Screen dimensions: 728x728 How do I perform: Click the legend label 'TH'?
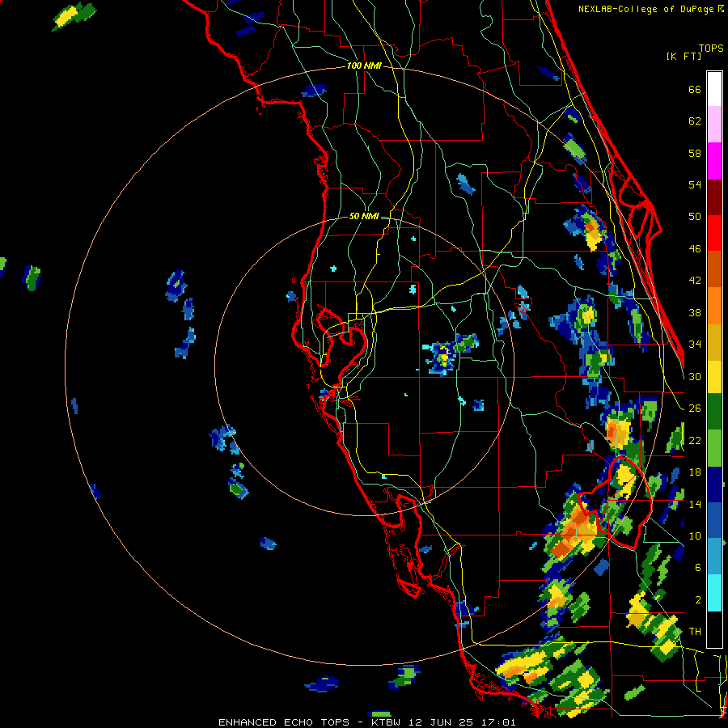[x=695, y=631]
